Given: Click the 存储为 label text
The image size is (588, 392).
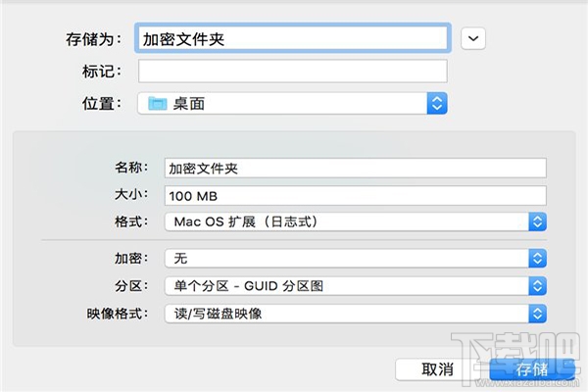Looking at the screenshot, I should (x=92, y=39).
